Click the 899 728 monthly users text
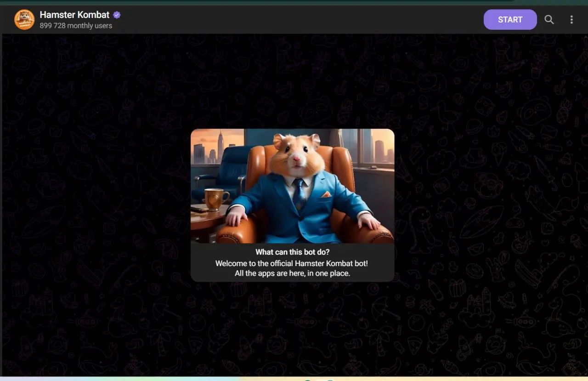Image resolution: width=588 pixels, height=381 pixels. pos(76,26)
